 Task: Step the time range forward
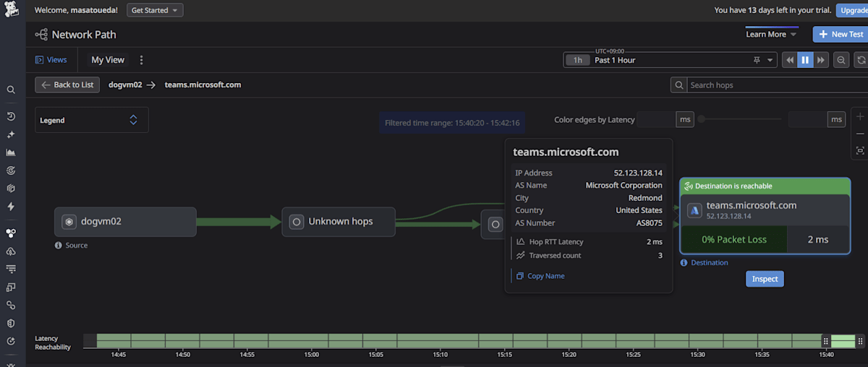[x=821, y=60]
